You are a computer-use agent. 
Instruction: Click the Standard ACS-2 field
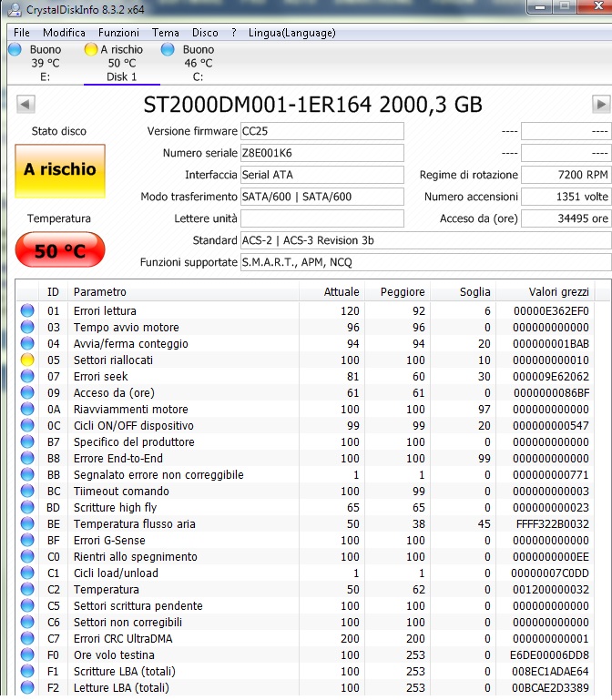pyautogui.click(x=425, y=240)
